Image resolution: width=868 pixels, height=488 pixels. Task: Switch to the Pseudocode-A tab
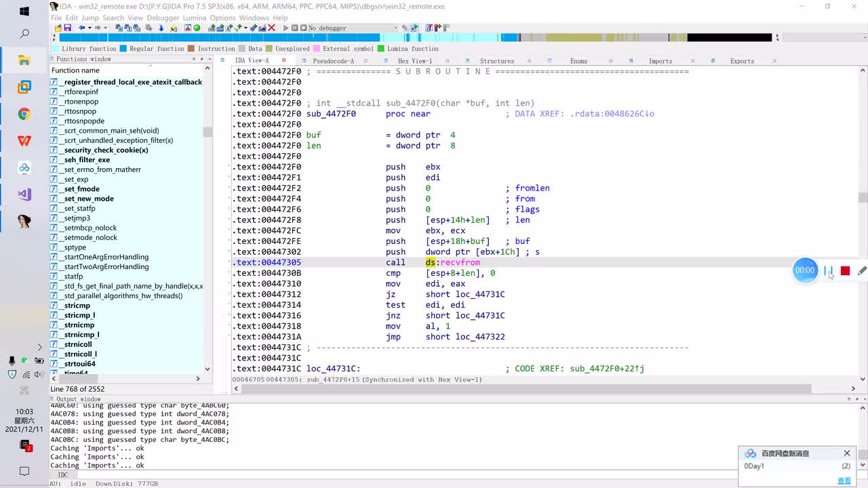[x=333, y=61]
